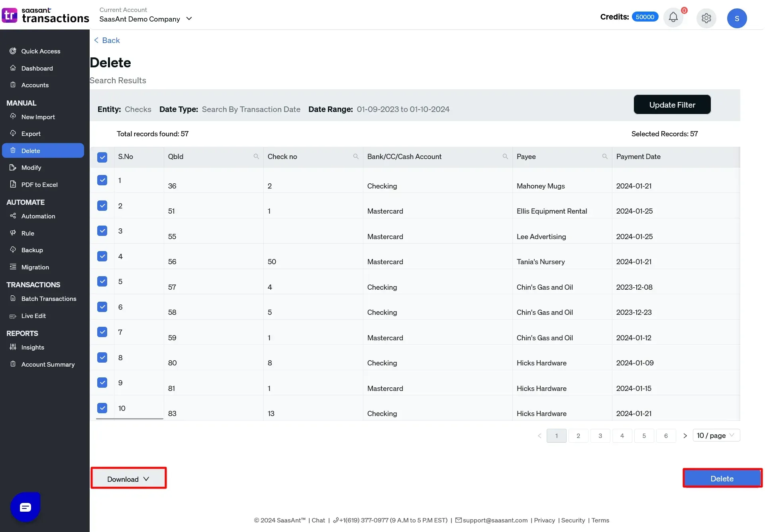Open settings gear icon
This screenshot has height=532, width=765.
[706, 18]
